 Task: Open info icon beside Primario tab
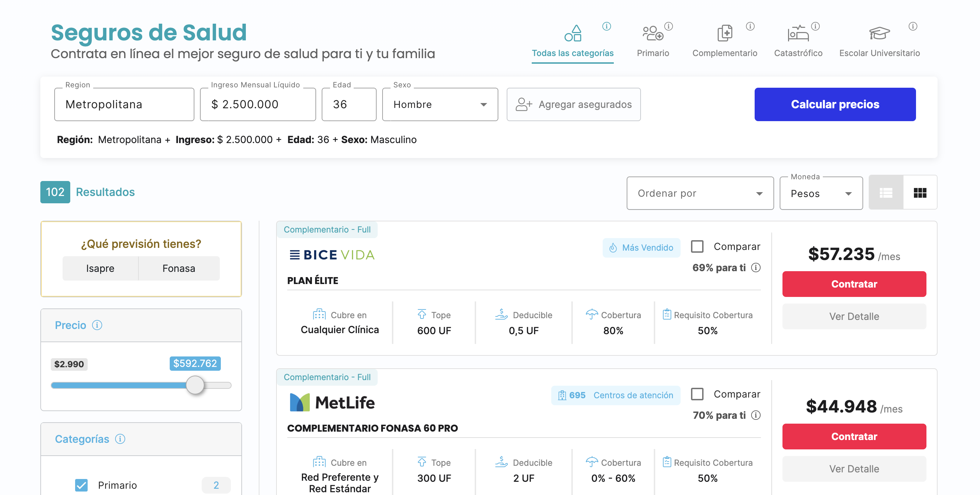[668, 26]
